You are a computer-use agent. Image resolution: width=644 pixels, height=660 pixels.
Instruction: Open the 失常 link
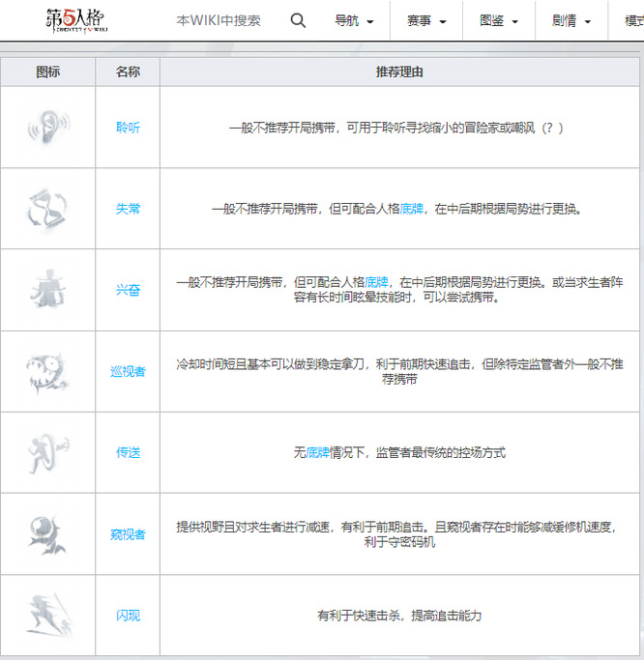[x=128, y=209]
